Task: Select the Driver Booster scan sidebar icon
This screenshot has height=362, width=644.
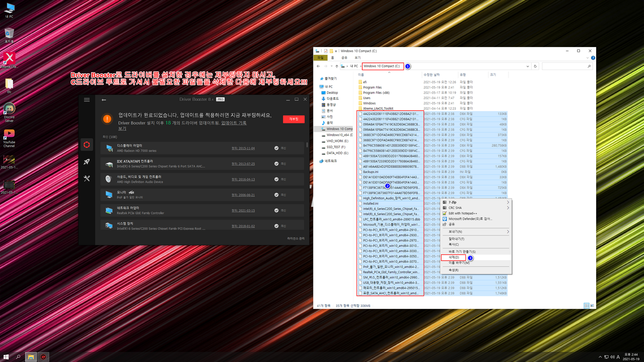Action: click(x=87, y=145)
